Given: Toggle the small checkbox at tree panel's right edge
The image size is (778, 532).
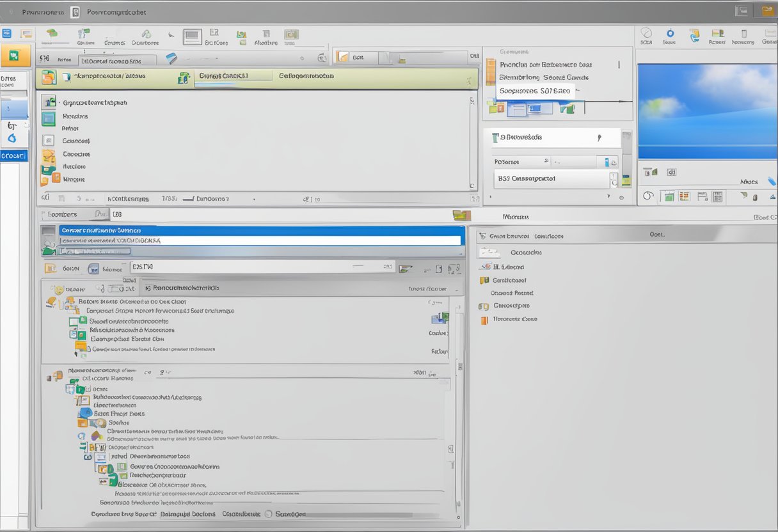Looking at the screenshot, I should click(450, 449).
